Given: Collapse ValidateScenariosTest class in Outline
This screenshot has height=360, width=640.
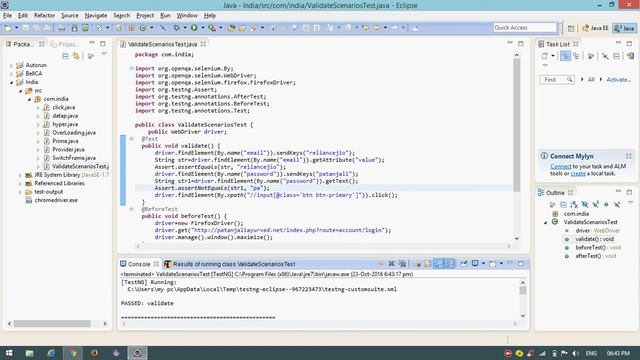Looking at the screenshot, I should (546, 222).
